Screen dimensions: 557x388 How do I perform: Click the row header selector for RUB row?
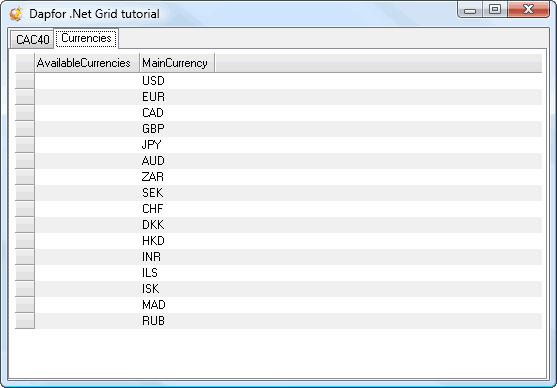pyautogui.click(x=25, y=321)
